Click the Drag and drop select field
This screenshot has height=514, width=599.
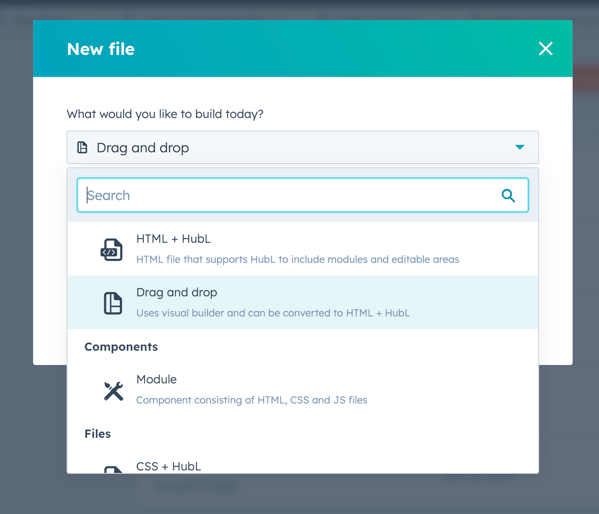[303, 148]
